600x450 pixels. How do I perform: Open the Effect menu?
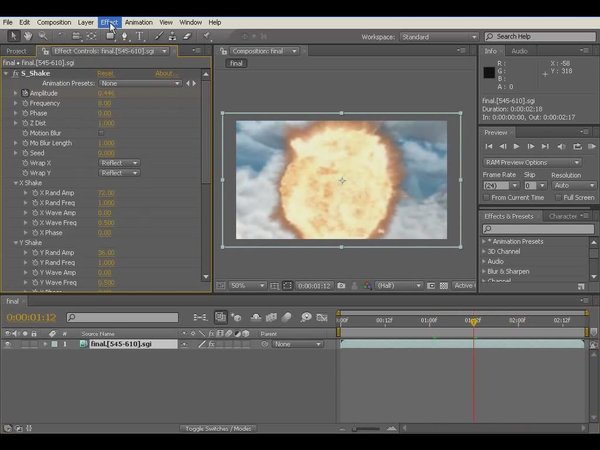click(109, 22)
